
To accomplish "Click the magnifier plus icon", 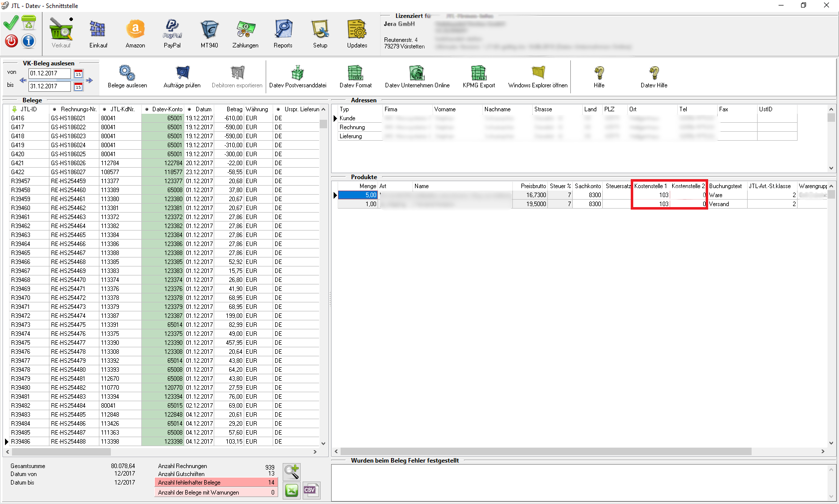I will 292,471.
